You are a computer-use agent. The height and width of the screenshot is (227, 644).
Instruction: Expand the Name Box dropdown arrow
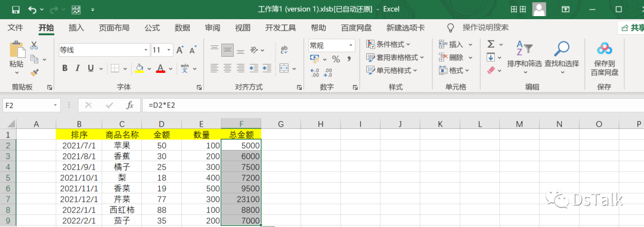pos(55,105)
